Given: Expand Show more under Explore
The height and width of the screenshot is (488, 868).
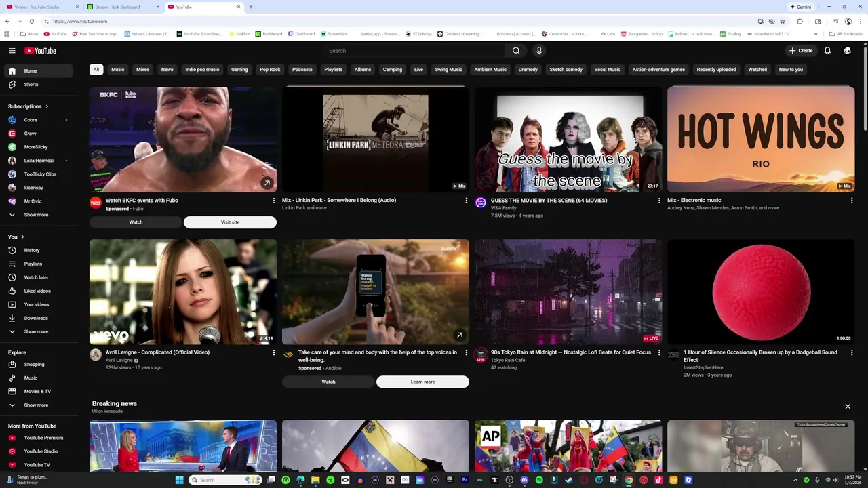Looking at the screenshot, I should [x=37, y=405].
